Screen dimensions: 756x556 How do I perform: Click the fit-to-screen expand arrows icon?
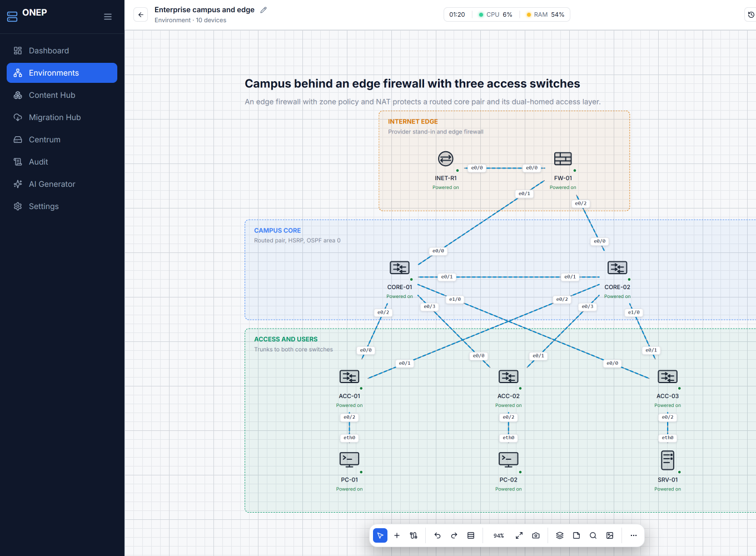coord(519,535)
